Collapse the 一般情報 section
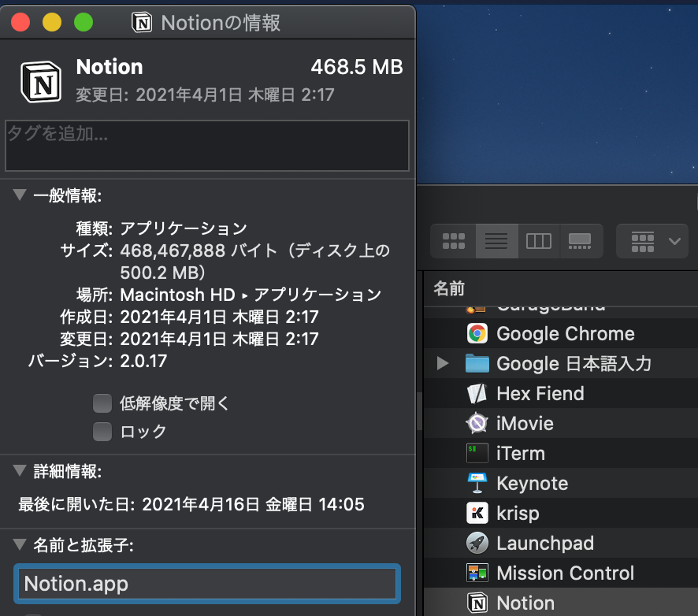This screenshot has width=698, height=616. [20, 195]
